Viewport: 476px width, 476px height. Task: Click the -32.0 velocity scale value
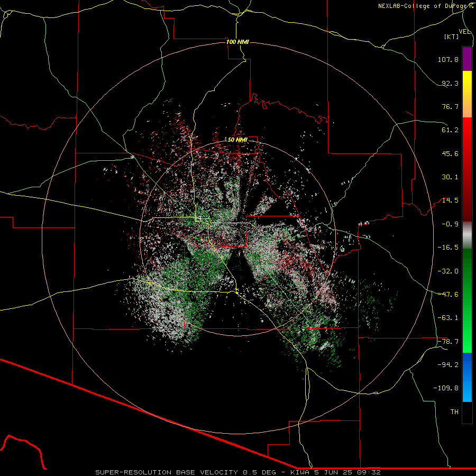(448, 271)
